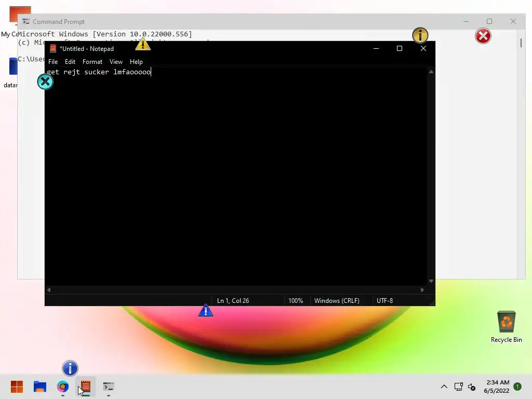Switch to Command Prompt via taskbar icon
The image size is (532, 399).
point(109,387)
